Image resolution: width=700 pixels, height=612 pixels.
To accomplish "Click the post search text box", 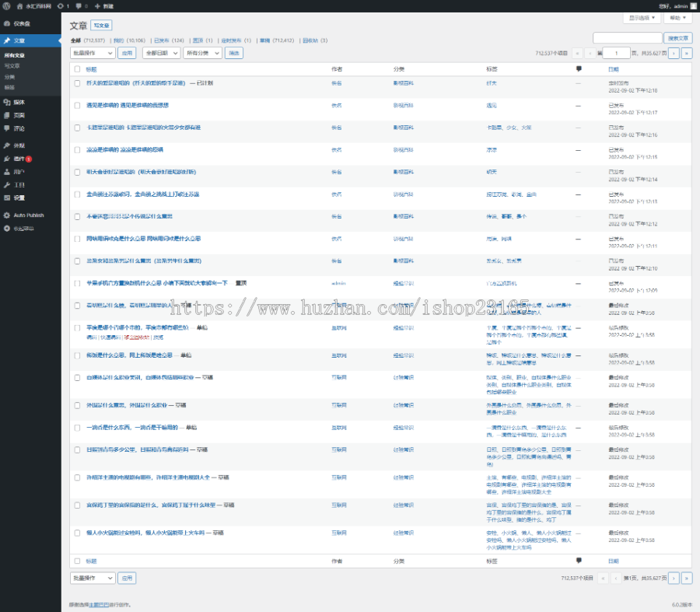I will [627, 38].
